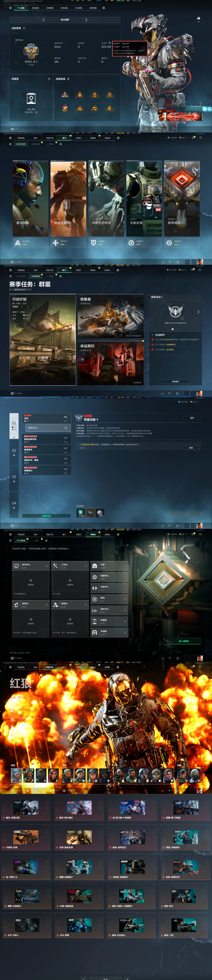Screen dimensions: 212x980
Task: Select the 战斗部门 icon button
Action: pyautogui.click(x=17, y=243)
